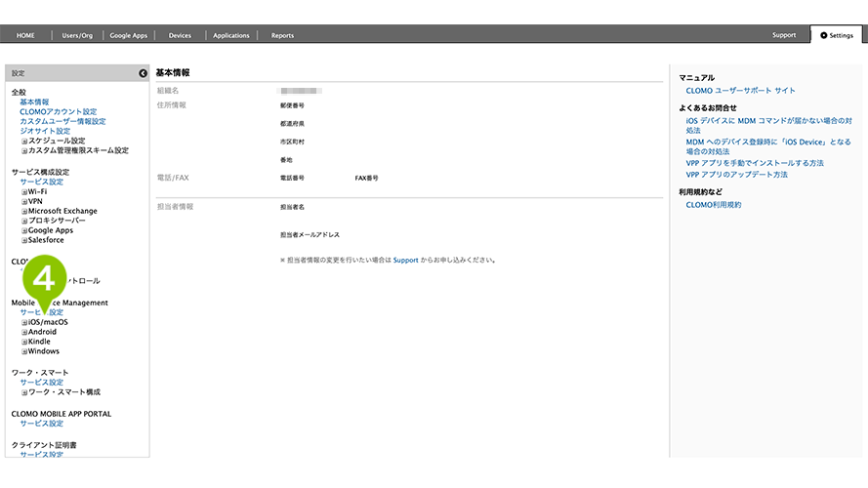This screenshot has width=868, height=488.
Task: Open ジオサイト設定 link
Action: (x=45, y=131)
